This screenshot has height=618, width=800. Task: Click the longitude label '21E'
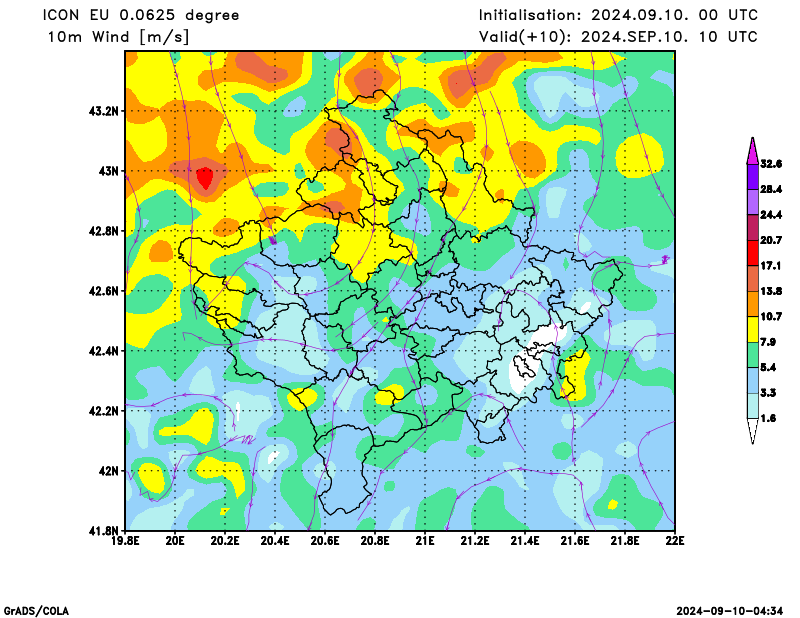tap(425, 540)
